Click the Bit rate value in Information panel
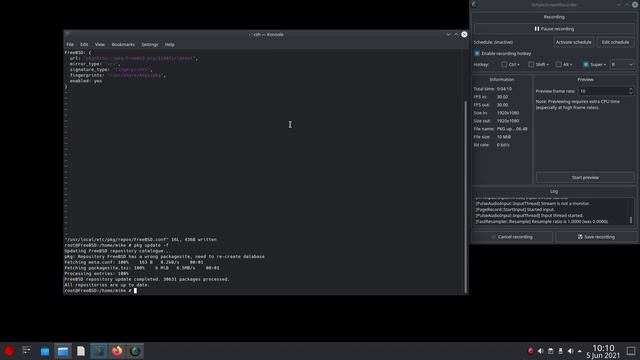This screenshot has width=640, height=360. coord(503,145)
